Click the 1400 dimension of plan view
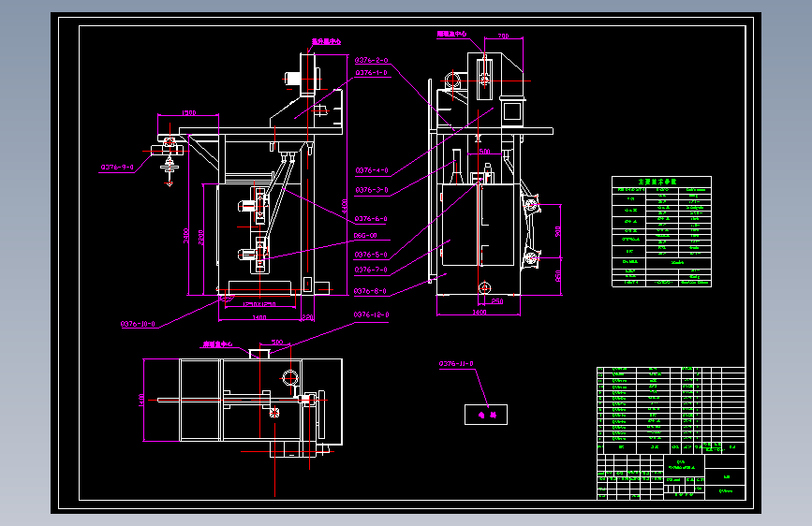Image resolution: width=812 pixels, height=526 pixels. [140, 401]
